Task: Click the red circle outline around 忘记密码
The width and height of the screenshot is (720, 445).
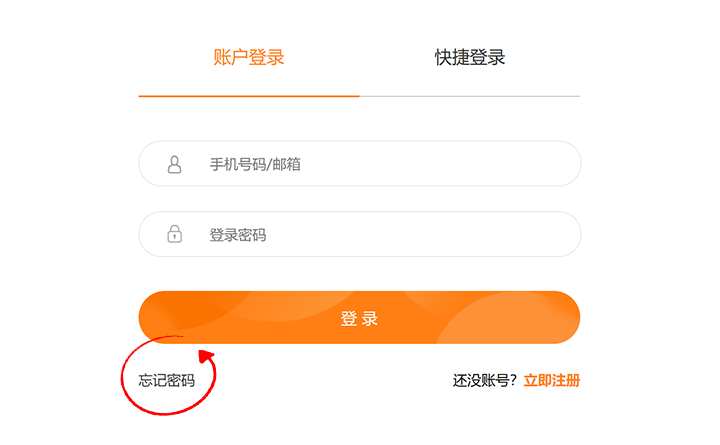Action: [168, 376]
